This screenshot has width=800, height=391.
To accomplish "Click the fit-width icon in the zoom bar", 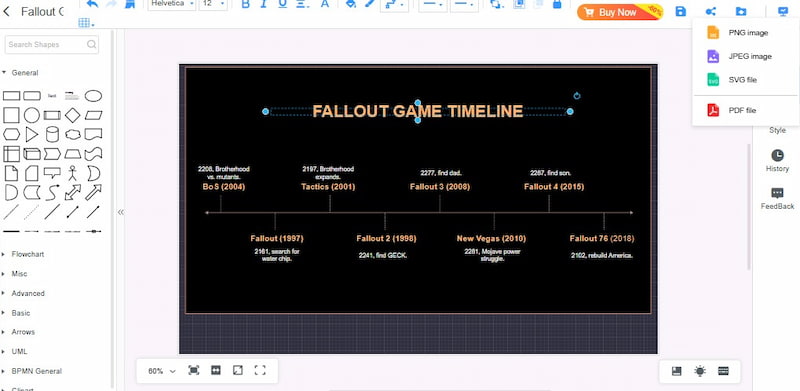I will (x=216, y=371).
